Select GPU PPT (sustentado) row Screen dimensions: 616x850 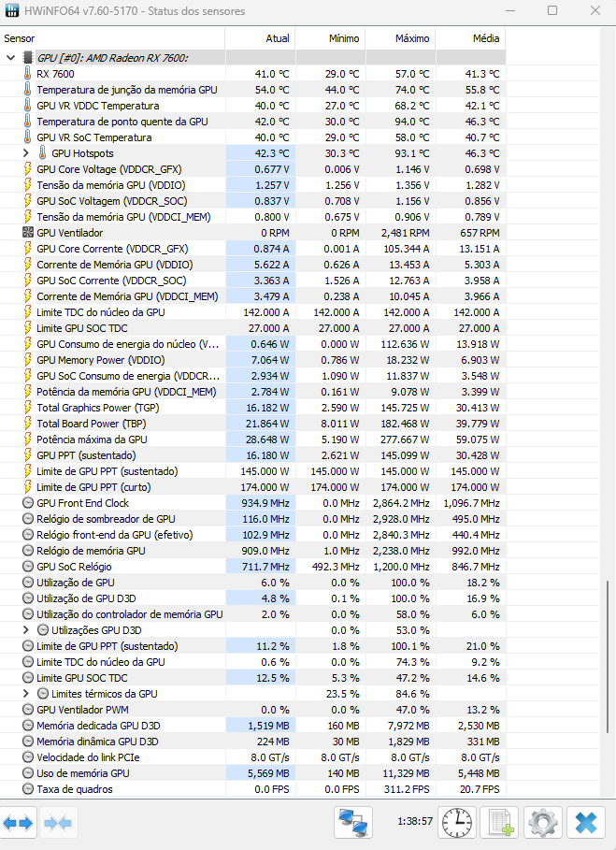tap(252, 455)
